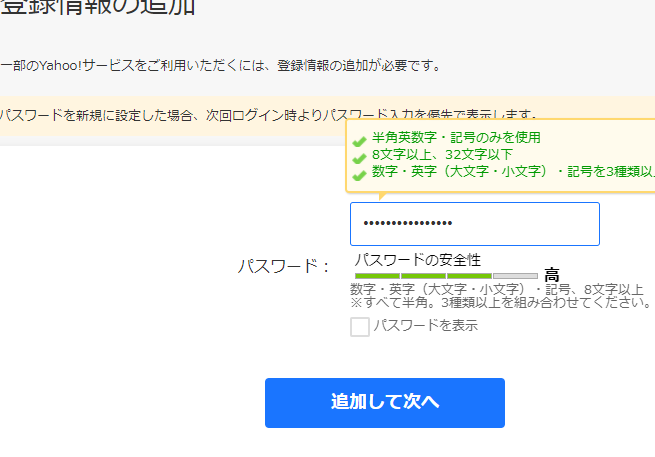
Task: Click the second green strength meter segment
Action: click(x=423, y=275)
